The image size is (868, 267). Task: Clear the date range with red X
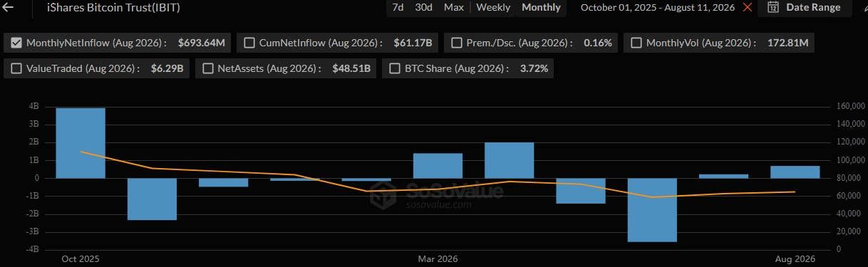(x=747, y=7)
